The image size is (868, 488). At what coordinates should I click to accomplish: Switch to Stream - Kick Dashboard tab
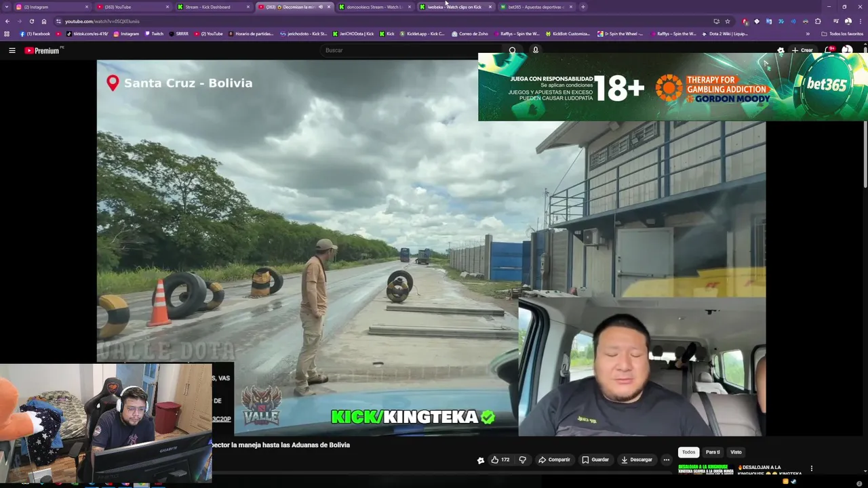(x=213, y=7)
